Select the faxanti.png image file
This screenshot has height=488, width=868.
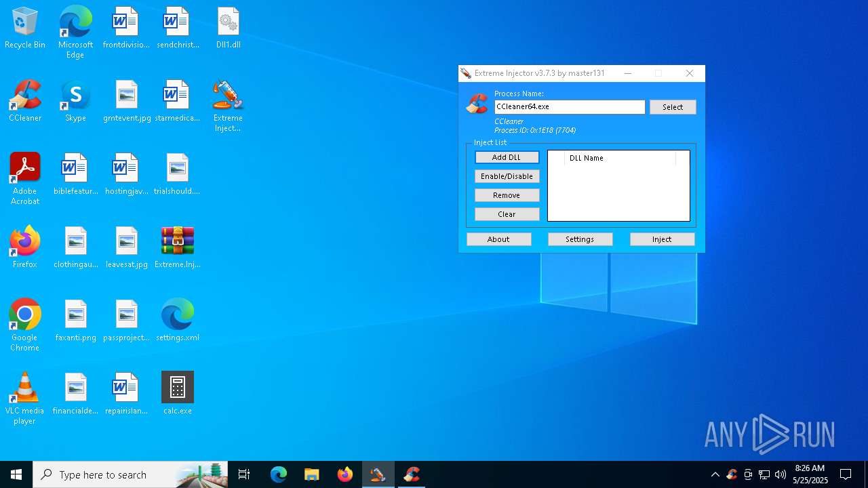point(75,321)
